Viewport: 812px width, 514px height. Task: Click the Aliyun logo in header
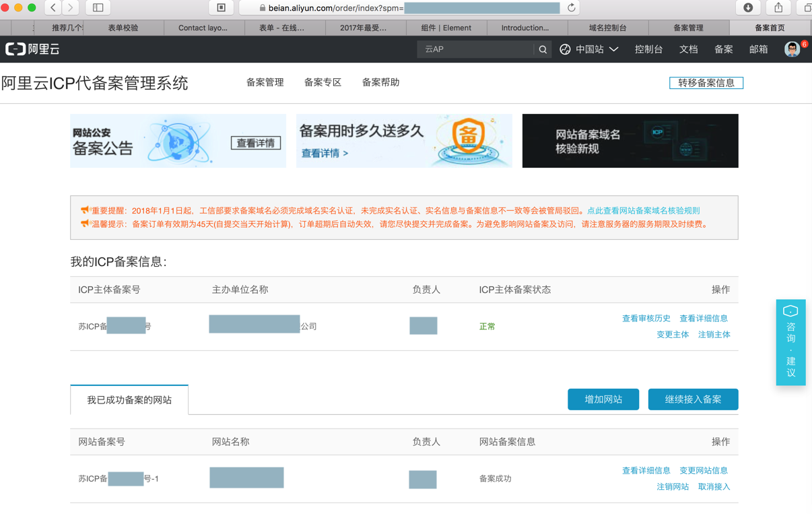coord(32,49)
